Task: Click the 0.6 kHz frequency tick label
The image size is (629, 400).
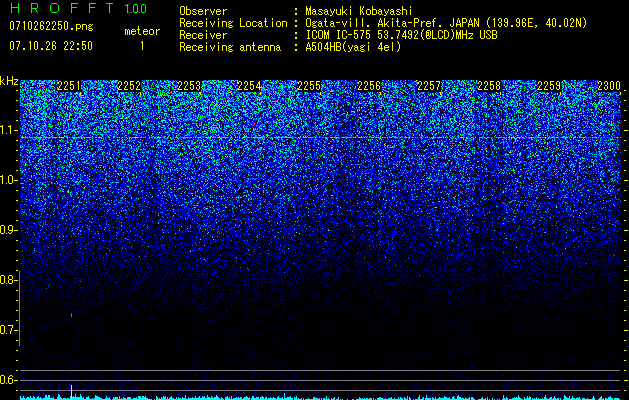Action: click(7, 380)
